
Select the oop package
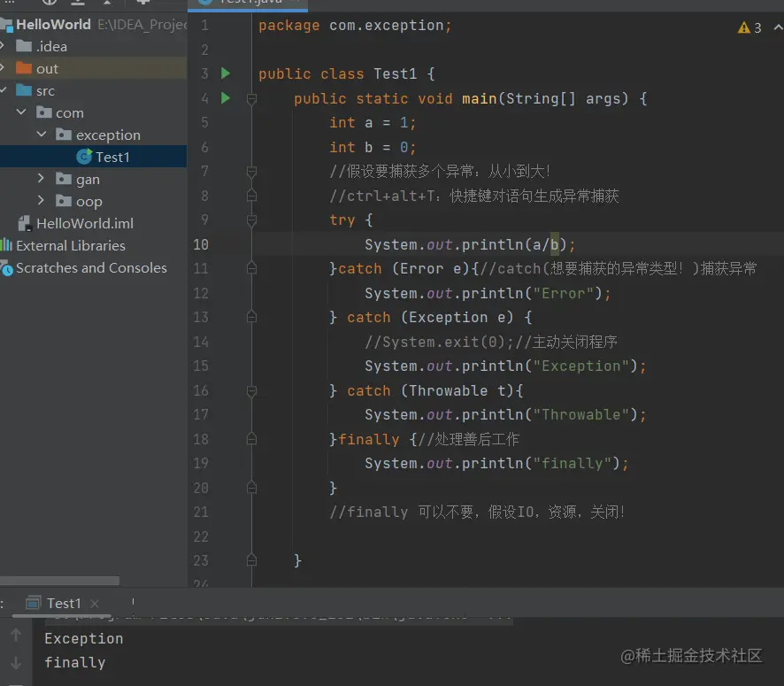pyautogui.click(x=89, y=202)
